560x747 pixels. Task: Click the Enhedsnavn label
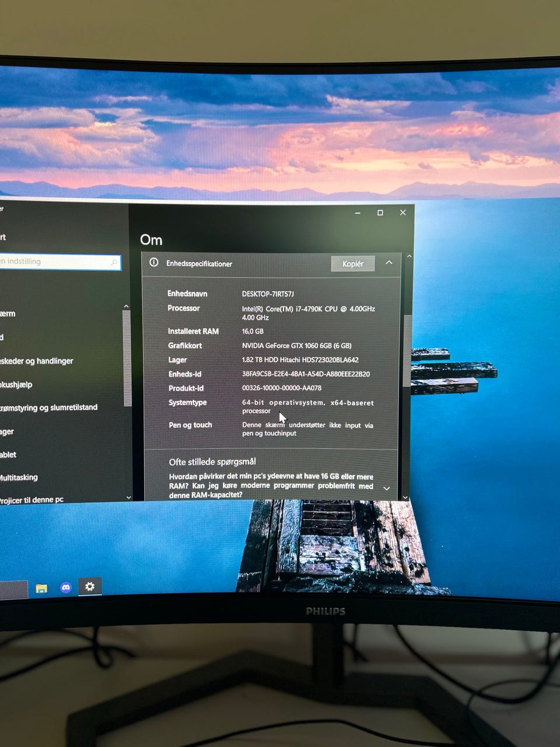coord(187,294)
